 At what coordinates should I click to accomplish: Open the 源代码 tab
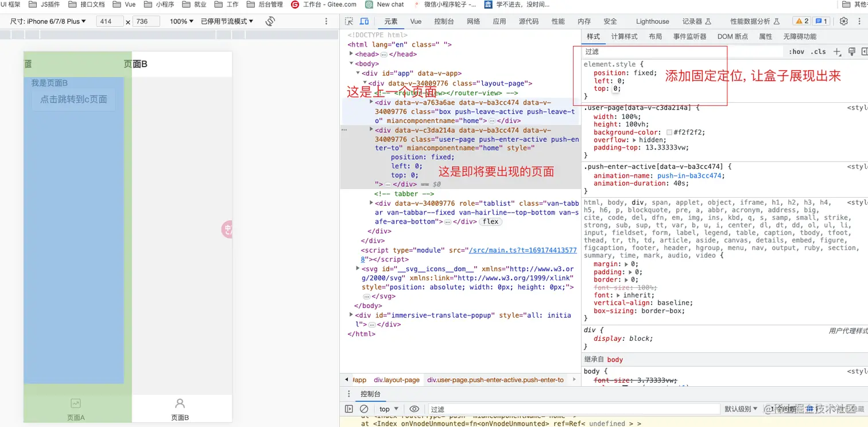coord(529,21)
